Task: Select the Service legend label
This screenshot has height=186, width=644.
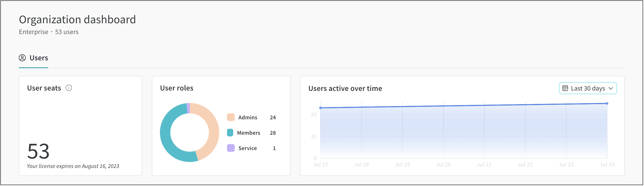Action: pos(247,148)
